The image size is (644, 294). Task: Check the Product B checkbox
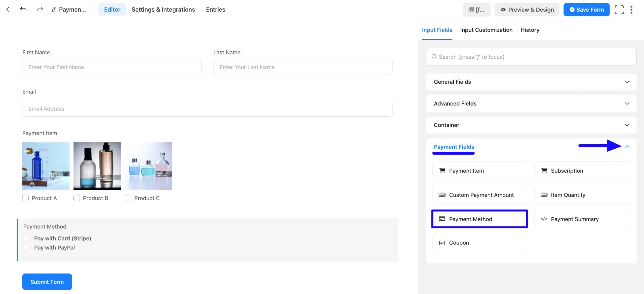pyautogui.click(x=77, y=198)
